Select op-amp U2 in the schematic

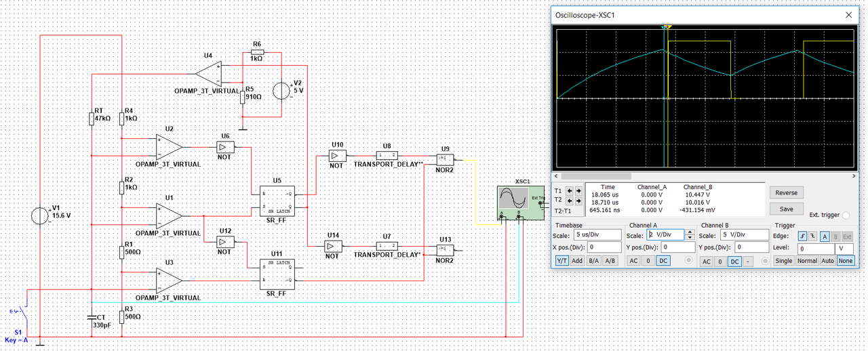169,147
